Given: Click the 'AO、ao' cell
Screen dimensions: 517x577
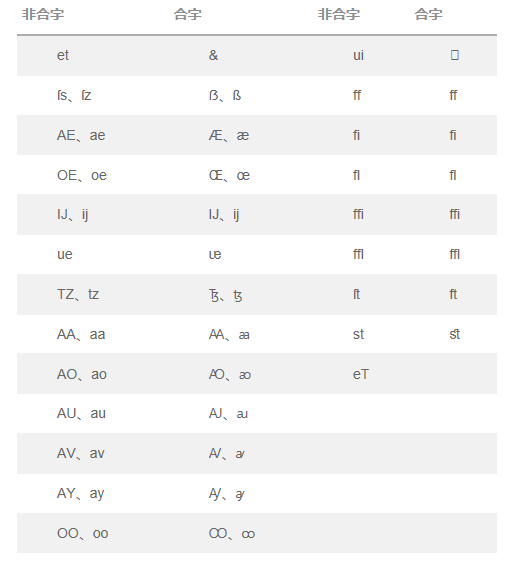Looking at the screenshot, I should (82, 374).
